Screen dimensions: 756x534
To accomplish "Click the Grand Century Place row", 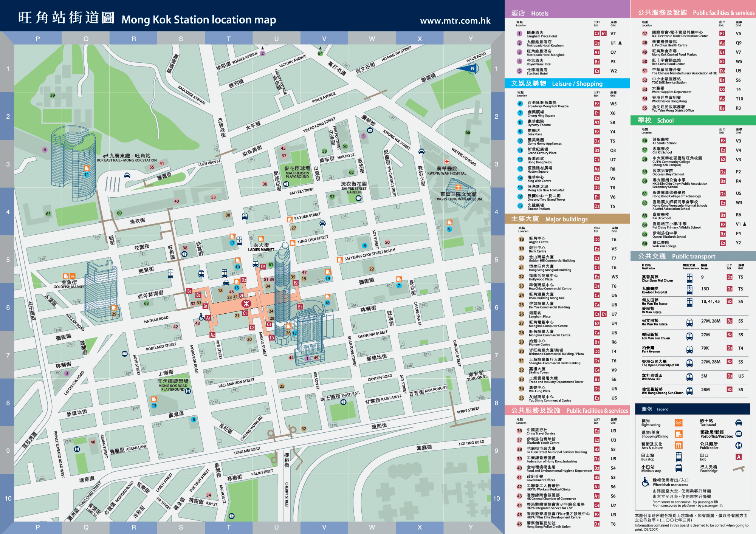I will click(x=567, y=151).
